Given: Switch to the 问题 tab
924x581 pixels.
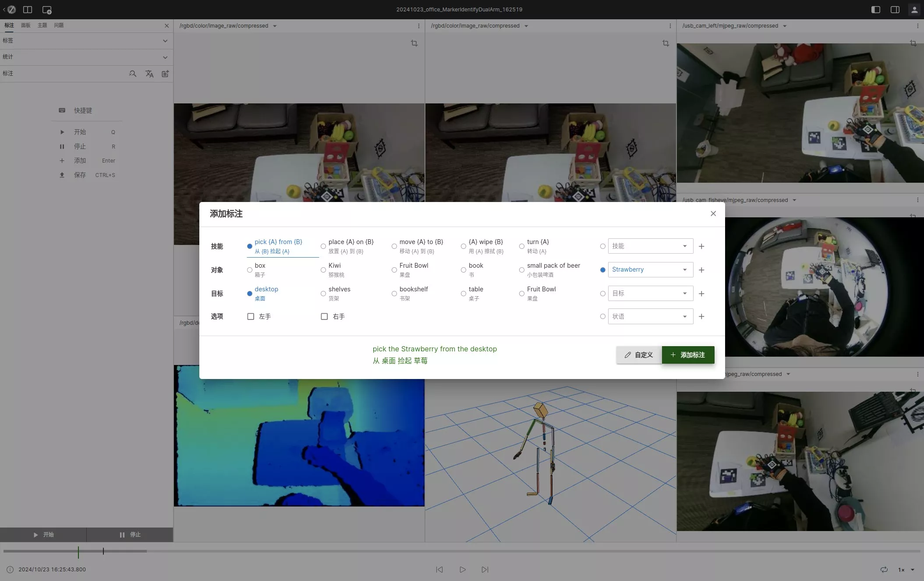Looking at the screenshot, I should 59,25.
